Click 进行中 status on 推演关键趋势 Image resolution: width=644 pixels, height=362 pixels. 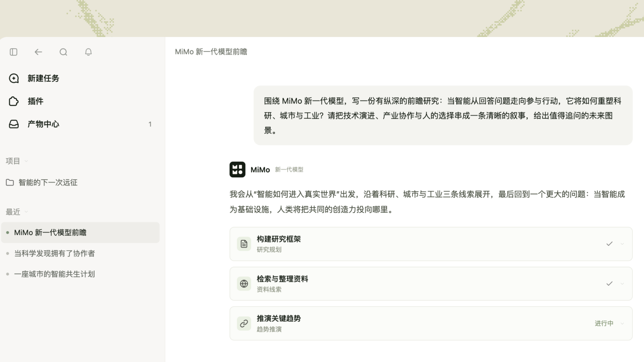point(604,323)
